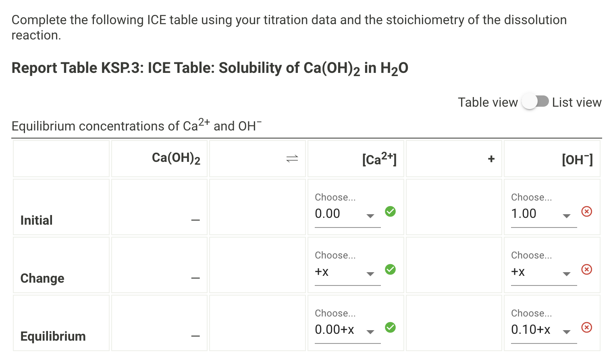
Task: Click the Ca(OH)2 column header
Action: 176,158
